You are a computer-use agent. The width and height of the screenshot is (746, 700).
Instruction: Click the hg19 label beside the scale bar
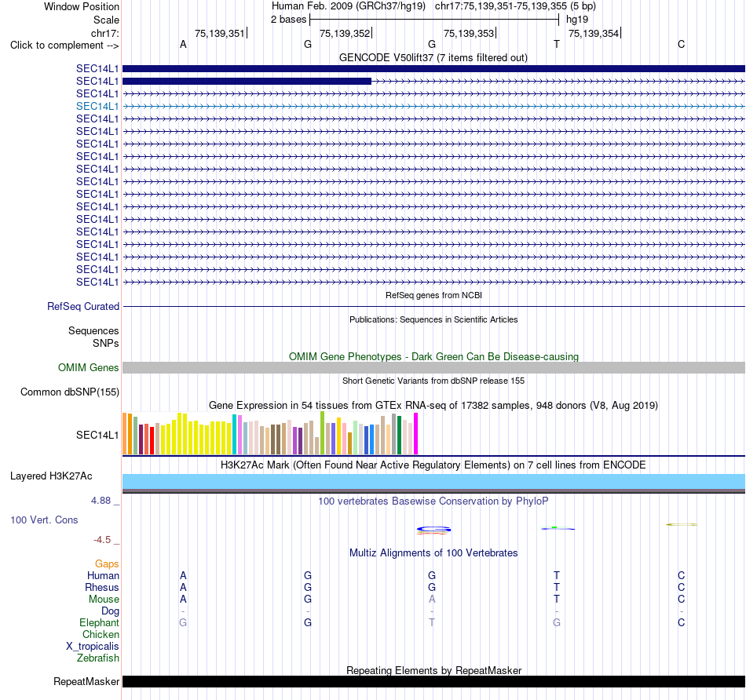[x=577, y=20]
